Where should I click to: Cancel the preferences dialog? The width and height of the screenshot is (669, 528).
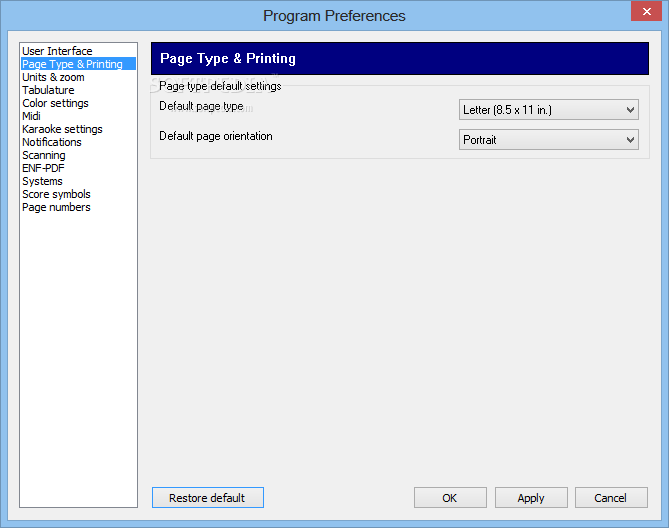pyautogui.click(x=611, y=498)
